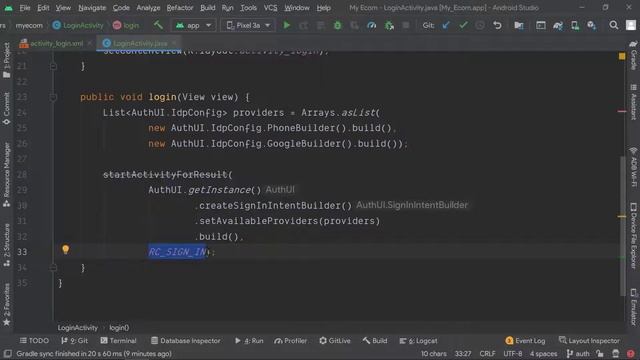The height and width of the screenshot is (360, 640).
Task: Toggle the Structure tool window
Action: (7, 245)
